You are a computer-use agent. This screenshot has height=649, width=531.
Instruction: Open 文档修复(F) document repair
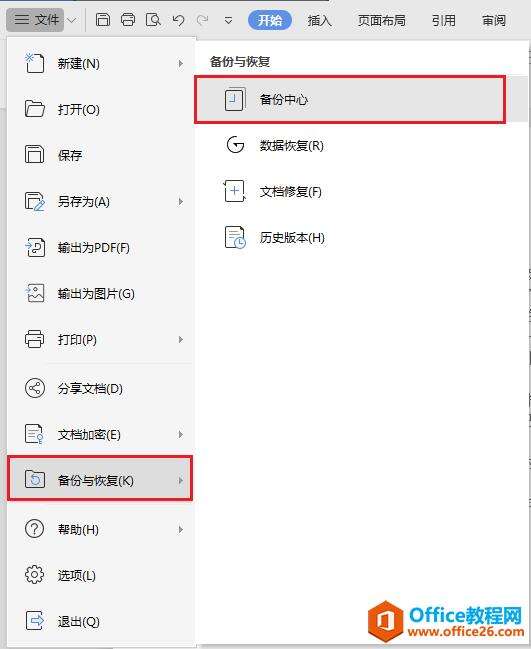tap(272, 191)
